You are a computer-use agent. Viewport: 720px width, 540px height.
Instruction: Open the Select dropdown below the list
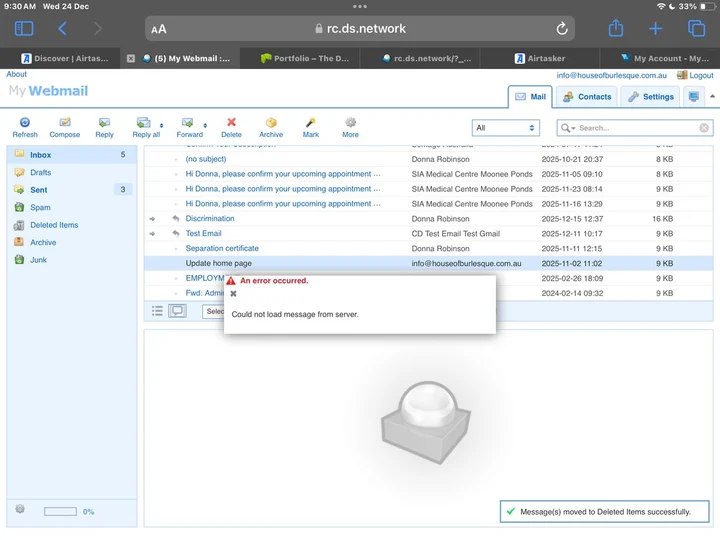click(213, 311)
